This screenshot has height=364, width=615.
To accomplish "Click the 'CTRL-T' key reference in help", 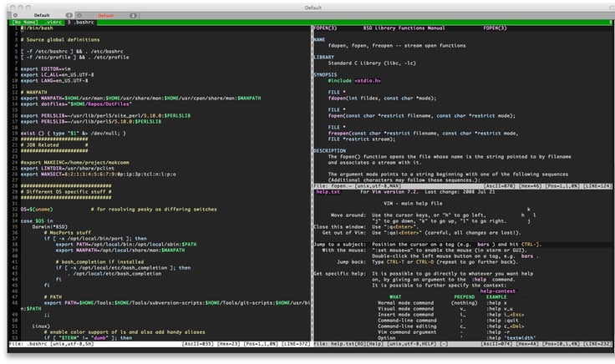I will (x=395, y=262).
